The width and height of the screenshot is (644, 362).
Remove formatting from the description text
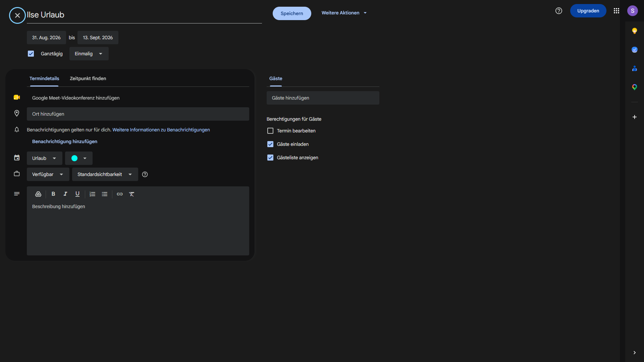tap(132, 194)
